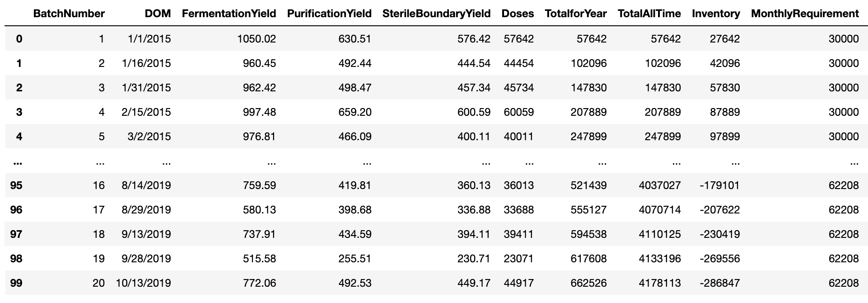Click the TotalAllTime value 4037027
Image resolution: width=868 pixels, height=303 pixels.
pyautogui.click(x=659, y=185)
